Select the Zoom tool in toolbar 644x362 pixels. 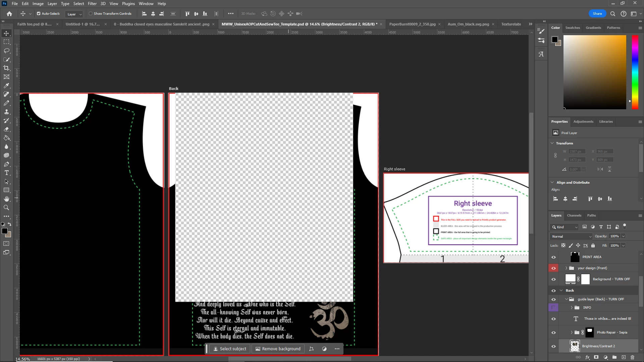click(6, 208)
